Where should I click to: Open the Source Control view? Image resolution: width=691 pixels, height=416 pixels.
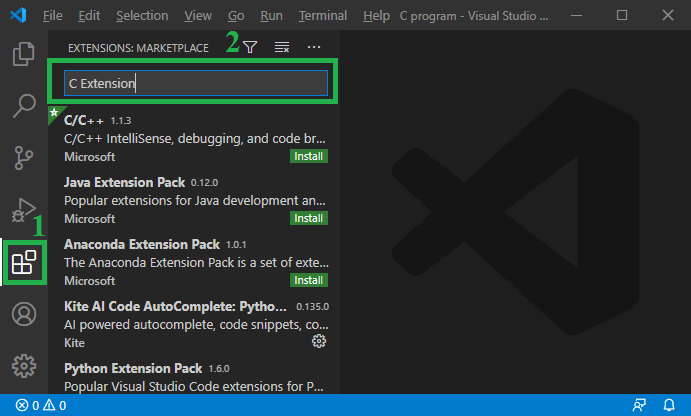tap(24, 158)
